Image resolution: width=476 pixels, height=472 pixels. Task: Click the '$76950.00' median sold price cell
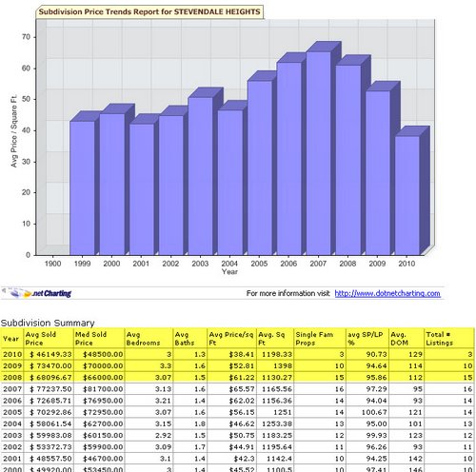(99, 401)
